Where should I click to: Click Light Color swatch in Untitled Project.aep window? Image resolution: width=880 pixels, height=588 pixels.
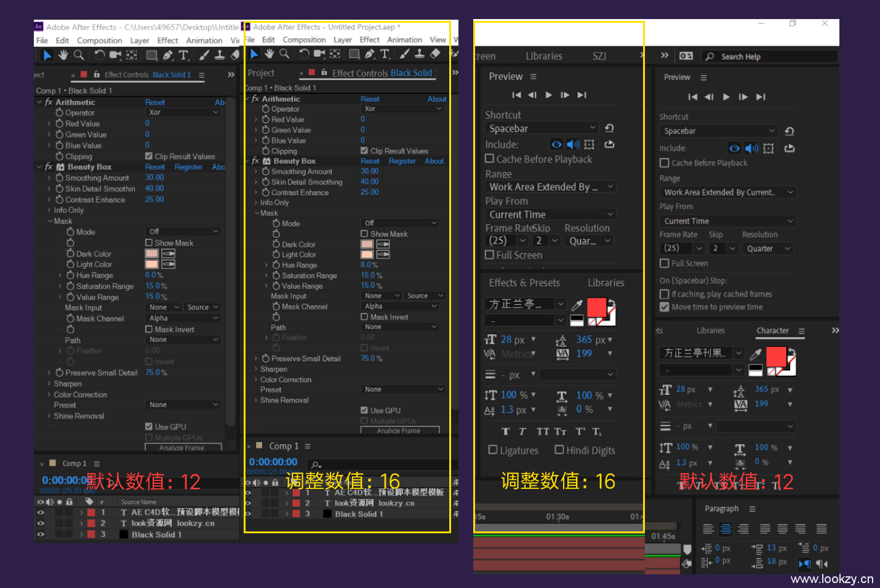(x=367, y=254)
